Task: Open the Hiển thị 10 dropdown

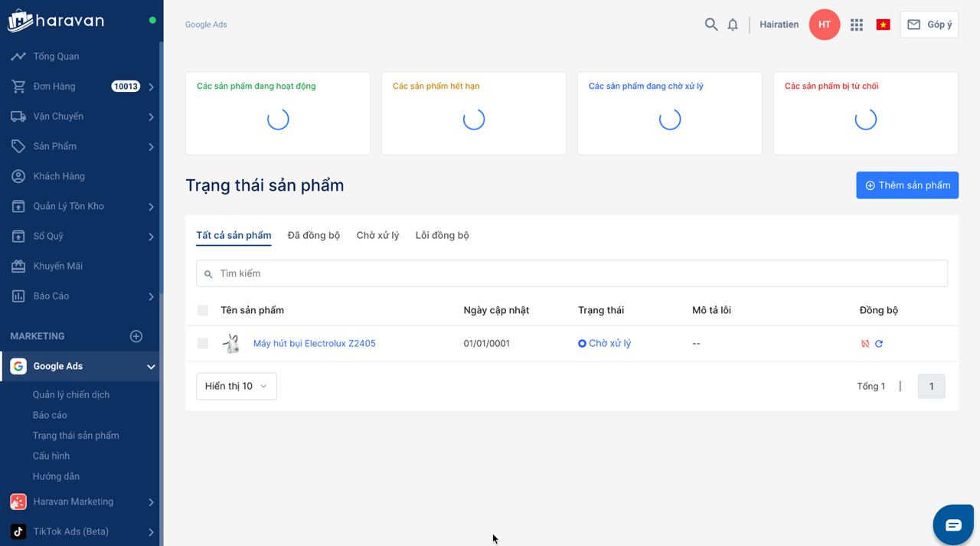Action: point(236,386)
